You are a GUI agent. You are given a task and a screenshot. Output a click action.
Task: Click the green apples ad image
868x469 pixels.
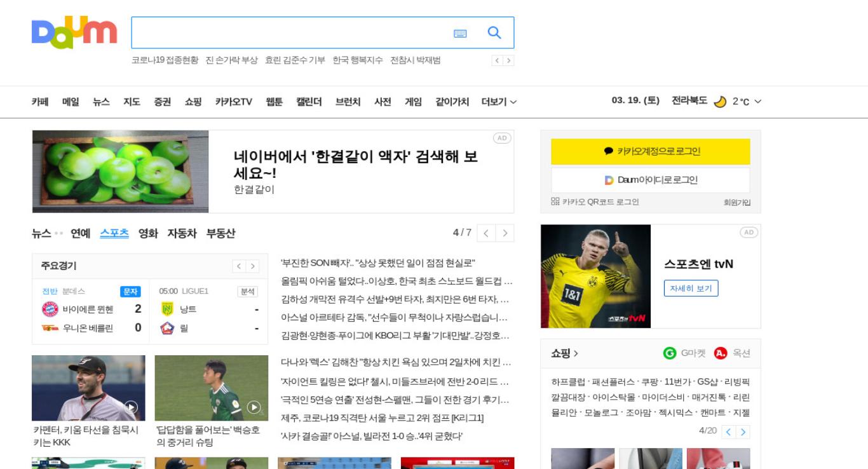tap(121, 172)
